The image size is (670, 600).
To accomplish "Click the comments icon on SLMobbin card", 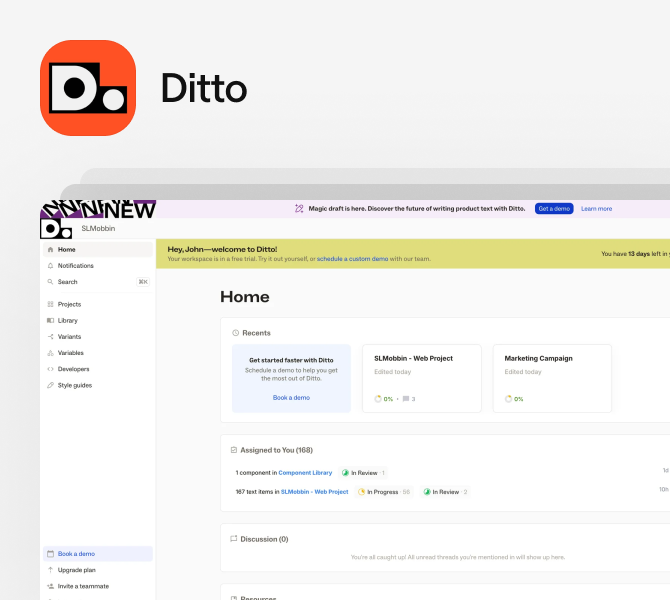I will coord(406,399).
